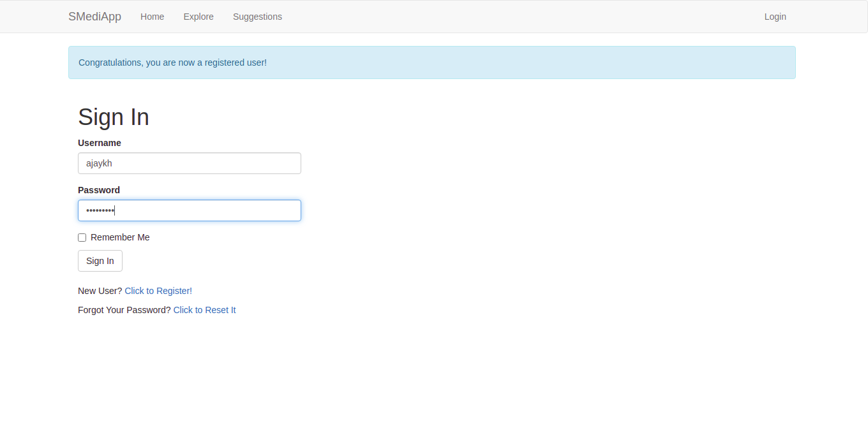The image size is (868, 426).
Task: Click the typed ajaykh username text
Action: 99,163
